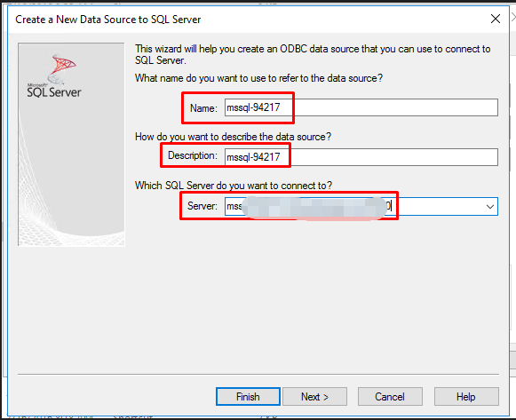
Task: Place cursor in the Server address box
Action: [x=353, y=207]
